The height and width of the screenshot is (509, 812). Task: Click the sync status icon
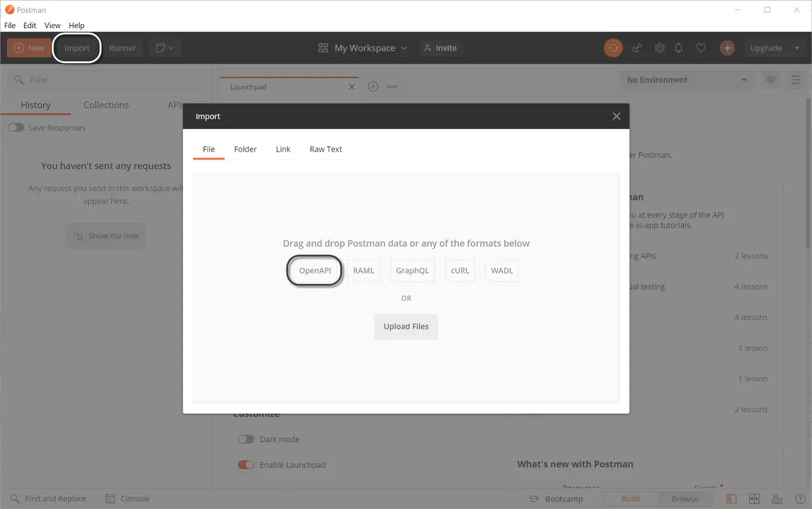(613, 48)
